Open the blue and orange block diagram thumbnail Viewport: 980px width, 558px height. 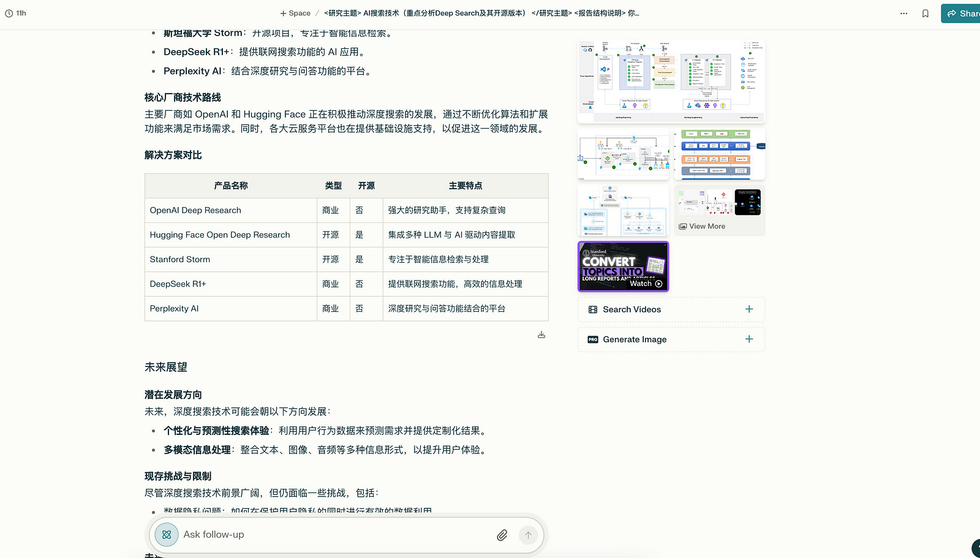point(720,154)
